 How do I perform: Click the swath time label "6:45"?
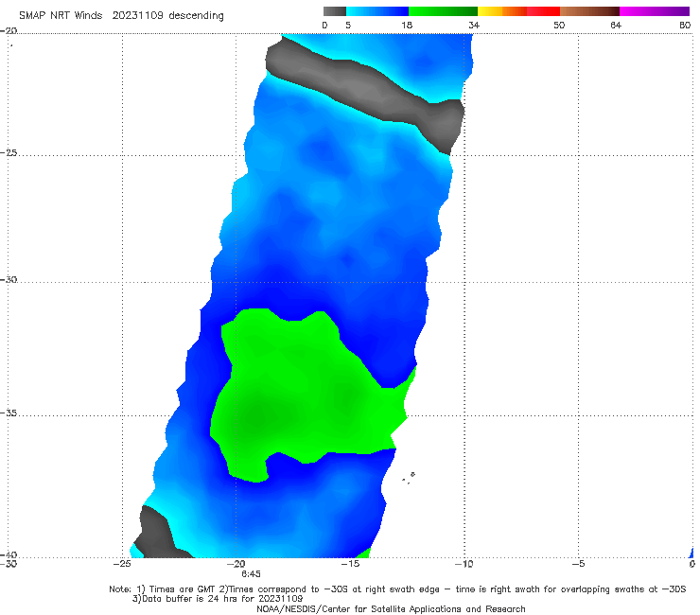251,574
